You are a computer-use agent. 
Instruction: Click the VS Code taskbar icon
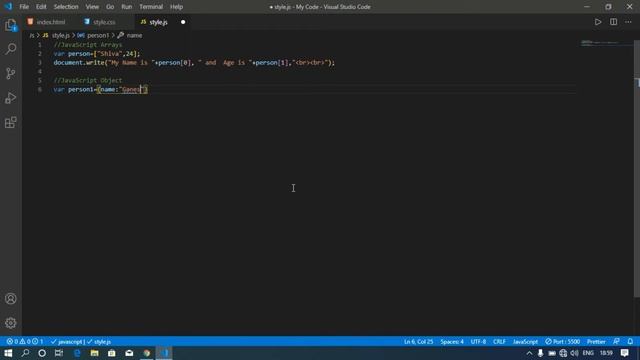[x=164, y=353]
